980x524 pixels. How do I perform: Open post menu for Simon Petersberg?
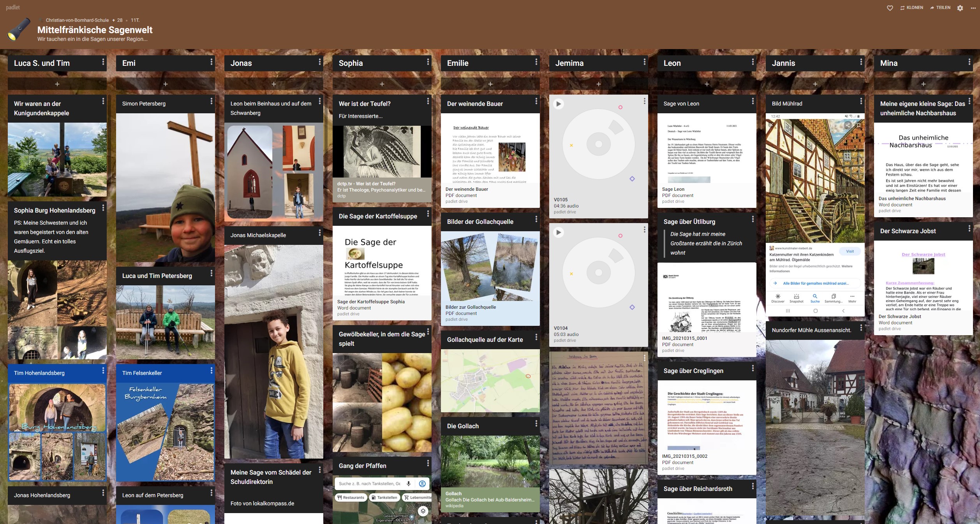(211, 101)
